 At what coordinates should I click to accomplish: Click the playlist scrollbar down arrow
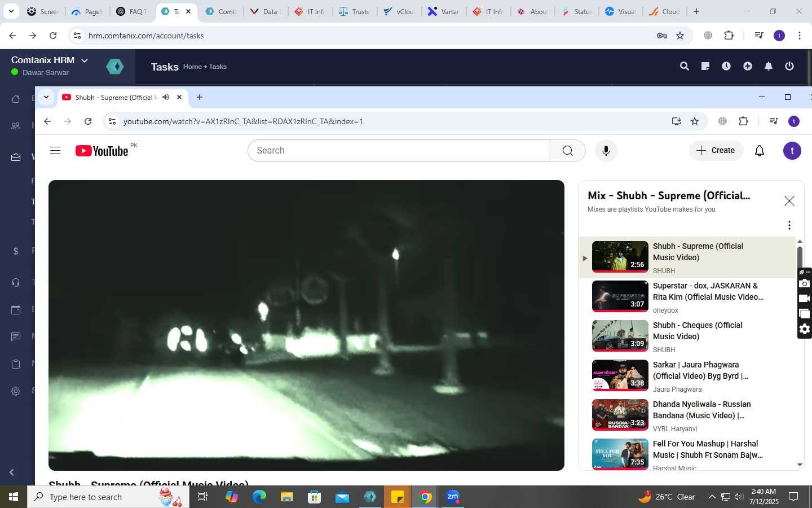point(800,465)
